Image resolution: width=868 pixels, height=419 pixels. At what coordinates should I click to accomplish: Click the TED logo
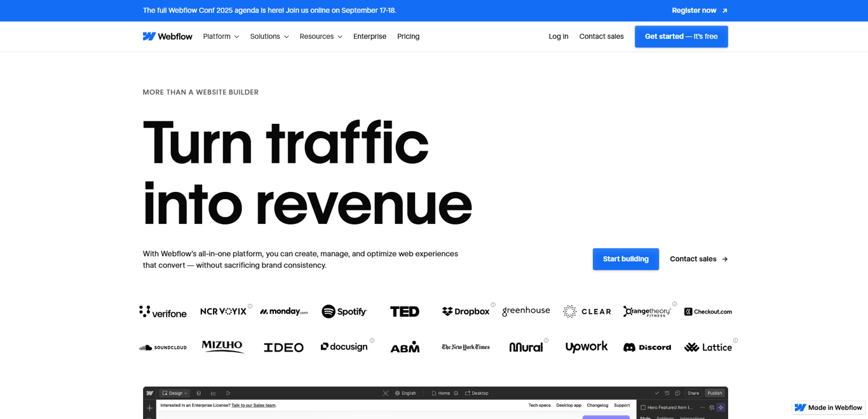click(x=405, y=312)
